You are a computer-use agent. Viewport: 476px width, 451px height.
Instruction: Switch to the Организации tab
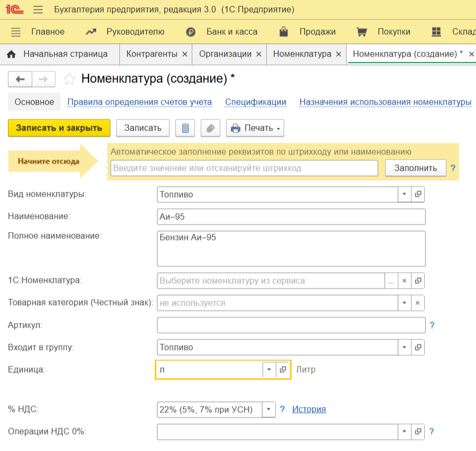coord(225,54)
